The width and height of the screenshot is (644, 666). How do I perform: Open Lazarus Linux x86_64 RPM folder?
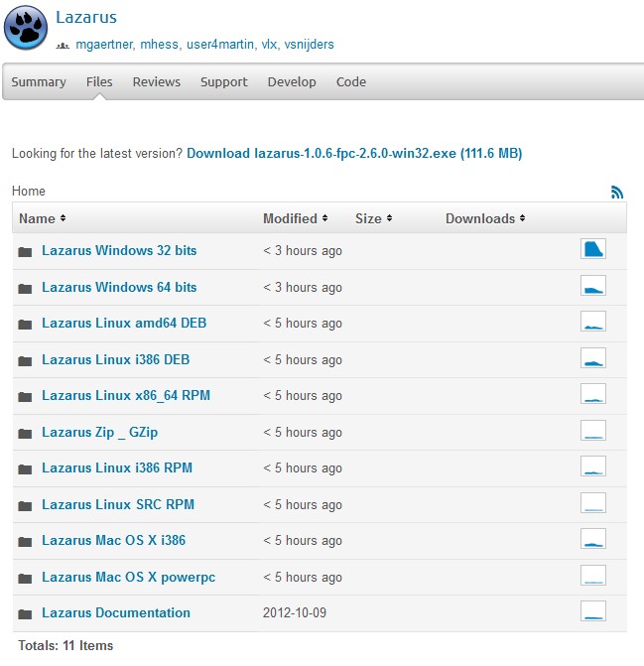126,395
